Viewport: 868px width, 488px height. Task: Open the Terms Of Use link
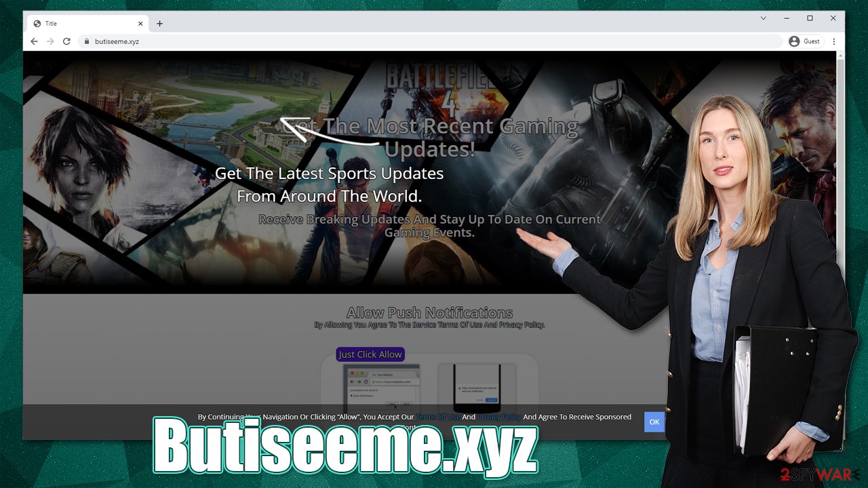click(438, 417)
